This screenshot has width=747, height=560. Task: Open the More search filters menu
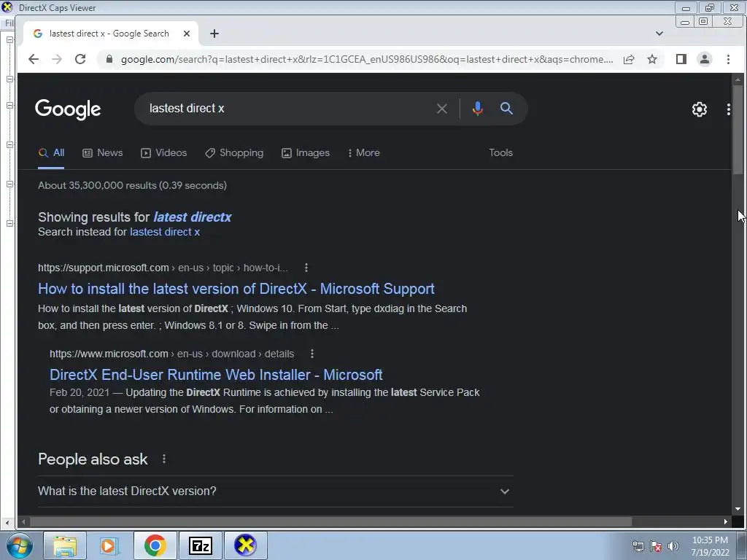point(363,153)
